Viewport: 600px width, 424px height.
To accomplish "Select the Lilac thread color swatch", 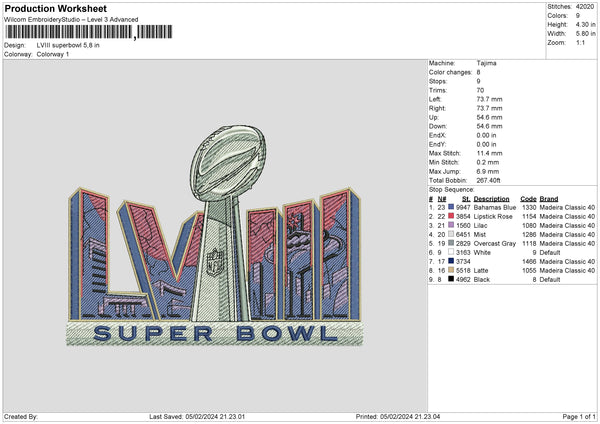I will coord(451,225).
